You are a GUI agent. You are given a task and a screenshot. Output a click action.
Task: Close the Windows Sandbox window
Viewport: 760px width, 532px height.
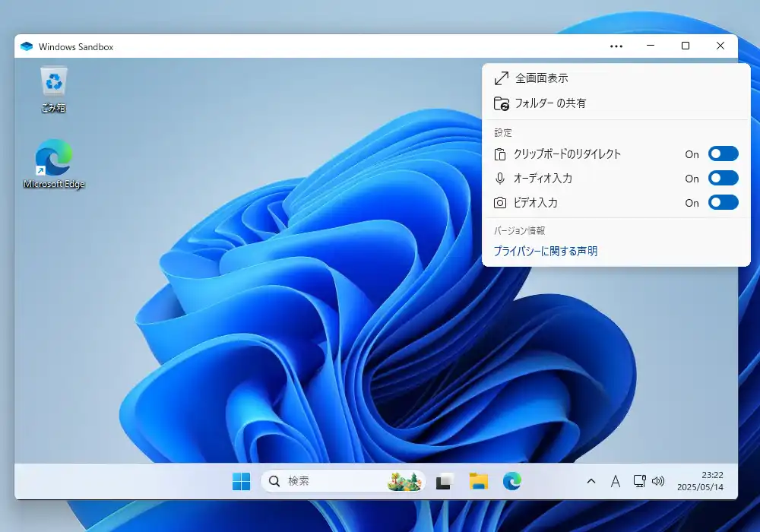720,46
